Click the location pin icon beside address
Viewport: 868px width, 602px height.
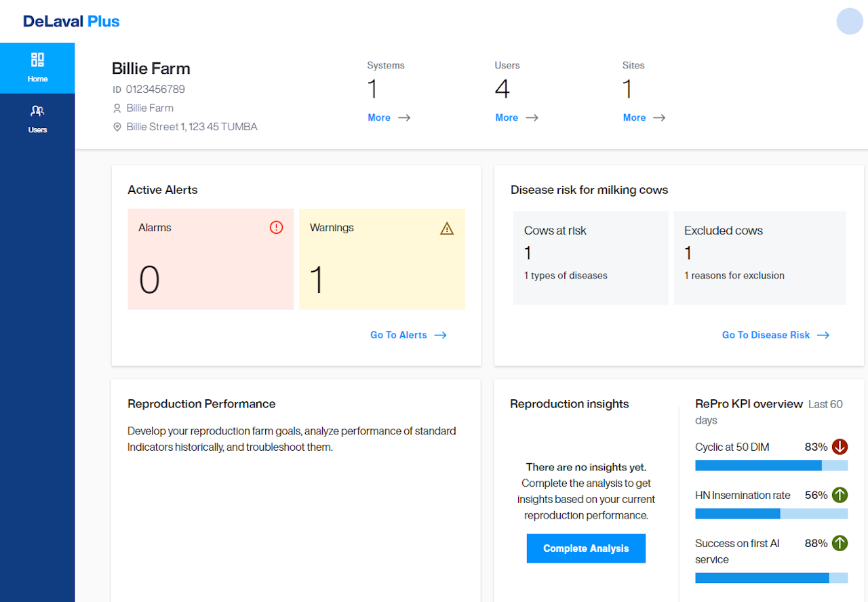tap(117, 127)
